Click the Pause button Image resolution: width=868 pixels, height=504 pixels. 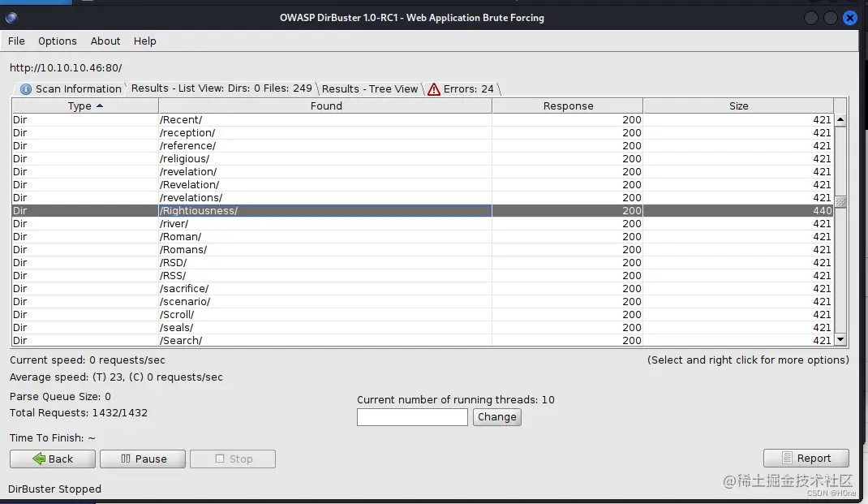[x=143, y=459]
